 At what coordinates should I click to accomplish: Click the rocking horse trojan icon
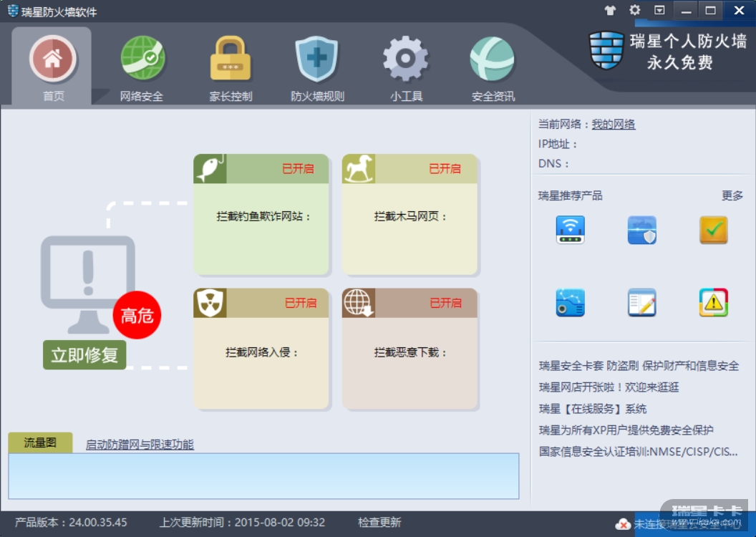tap(359, 169)
